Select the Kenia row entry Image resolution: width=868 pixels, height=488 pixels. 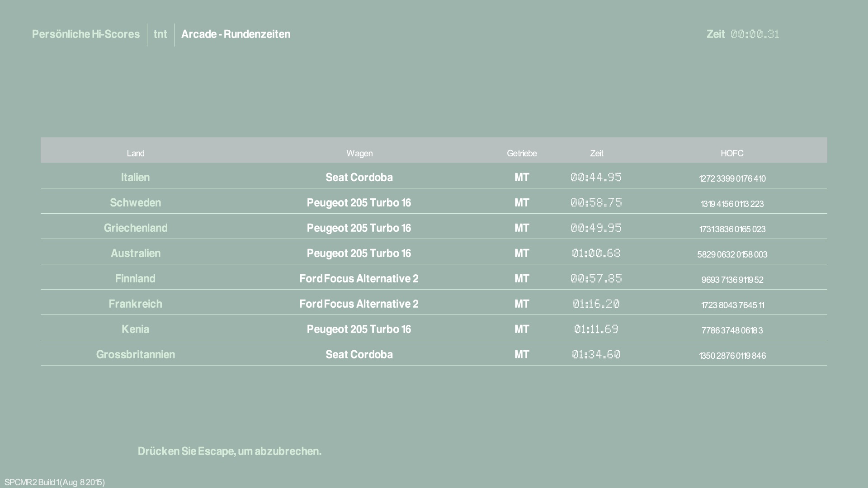[x=135, y=329]
